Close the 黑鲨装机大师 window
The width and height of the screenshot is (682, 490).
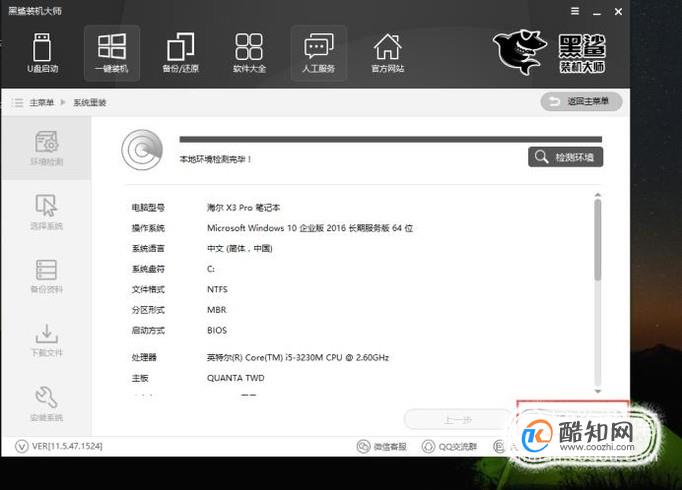click(x=618, y=12)
